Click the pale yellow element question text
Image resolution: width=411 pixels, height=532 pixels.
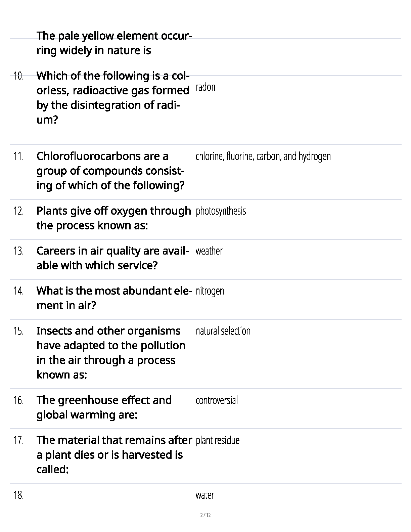click(114, 43)
